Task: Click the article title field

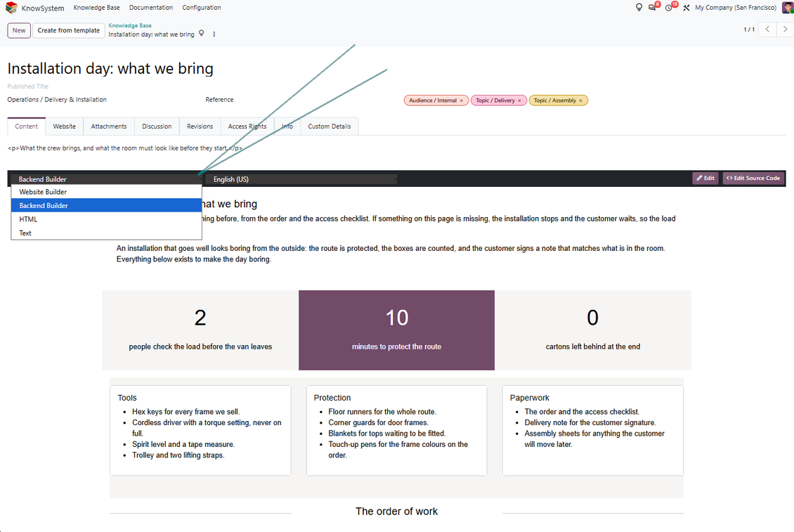Action: 110,68
